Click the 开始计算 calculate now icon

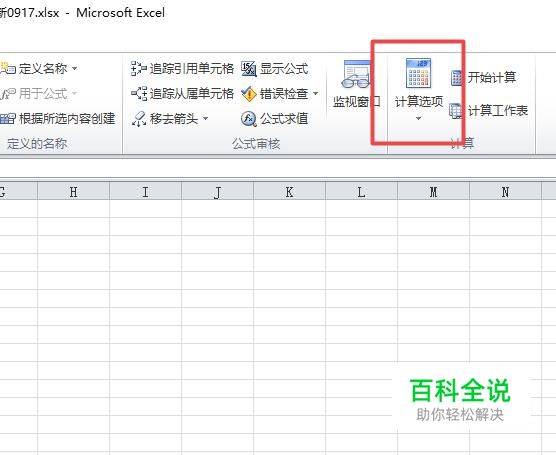click(x=456, y=78)
